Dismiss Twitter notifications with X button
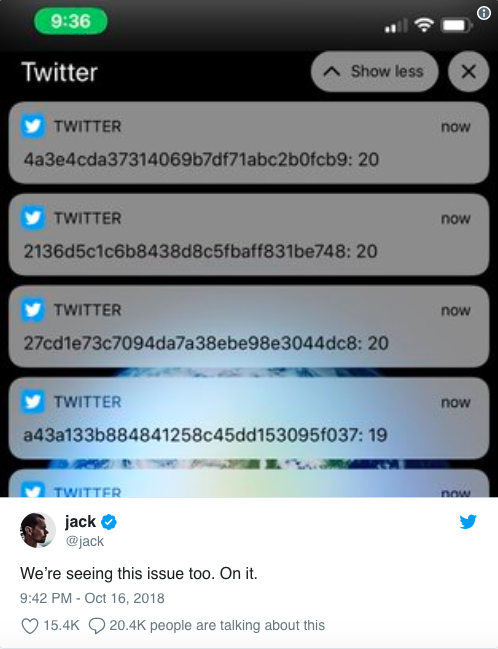Image resolution: width=498 pixels, height=649 pixels. pos(468,72)
